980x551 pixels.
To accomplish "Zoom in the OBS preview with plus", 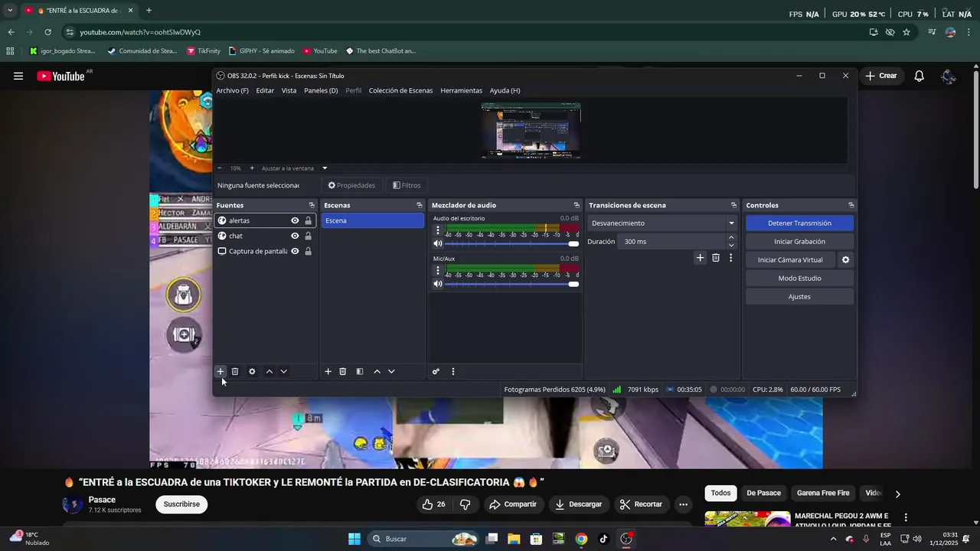I will coord(252,168).
